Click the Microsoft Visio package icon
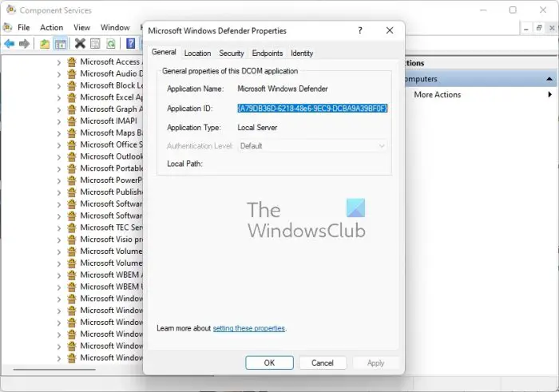Viewport: 559px width, 392px height. coord(72,240)
